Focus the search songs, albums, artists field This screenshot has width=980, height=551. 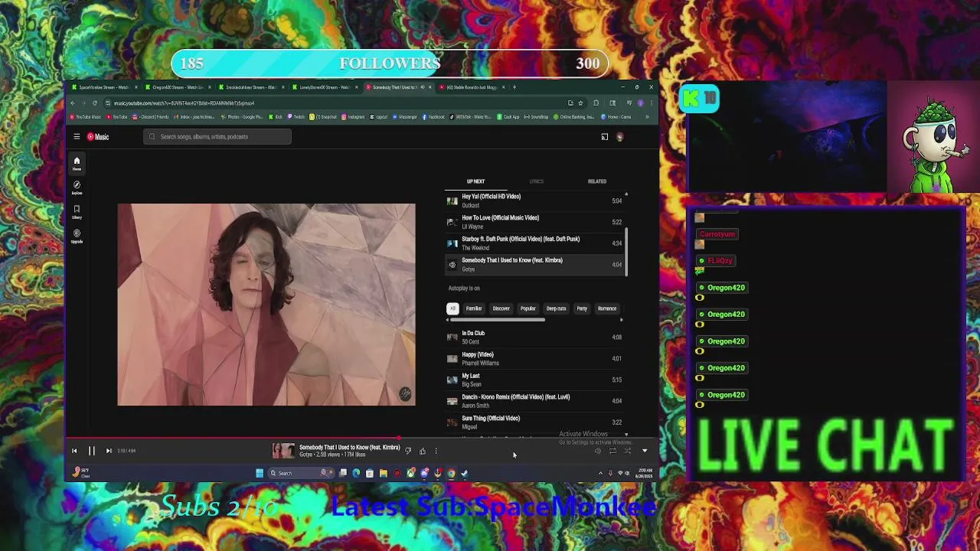(x=217, y=137)
